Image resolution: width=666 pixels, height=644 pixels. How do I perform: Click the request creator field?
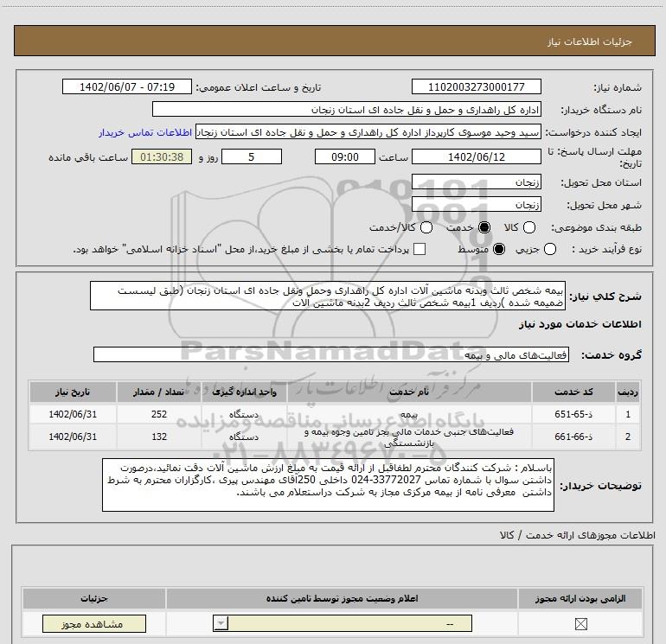click(368, 132)
